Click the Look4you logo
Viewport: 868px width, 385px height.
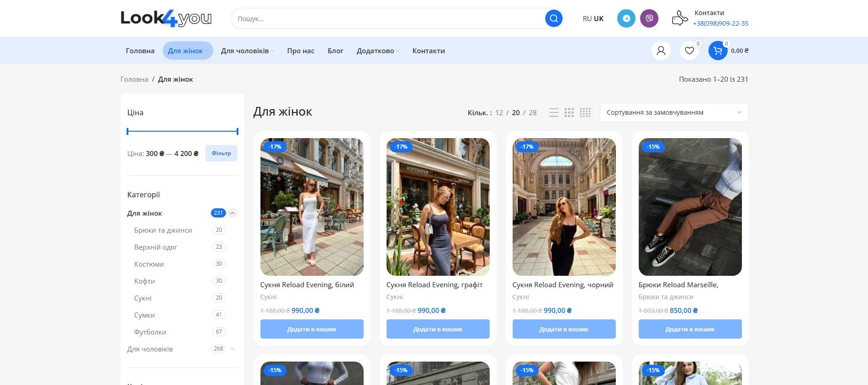166,18
